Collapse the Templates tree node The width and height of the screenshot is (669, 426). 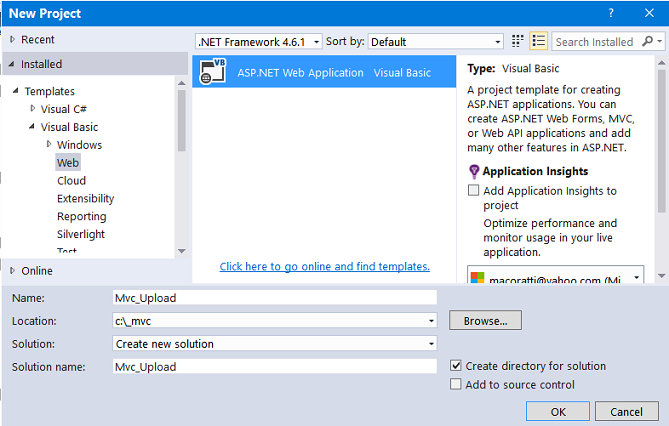(x=16, y=90)
